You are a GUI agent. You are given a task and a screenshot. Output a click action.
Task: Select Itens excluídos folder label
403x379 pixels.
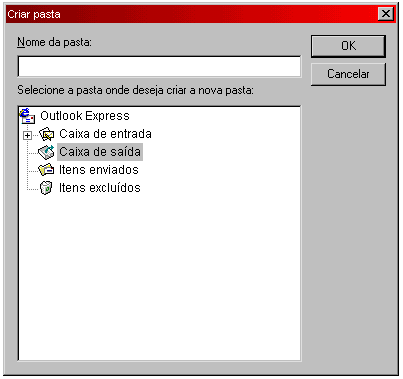click(x=100, y=188)
